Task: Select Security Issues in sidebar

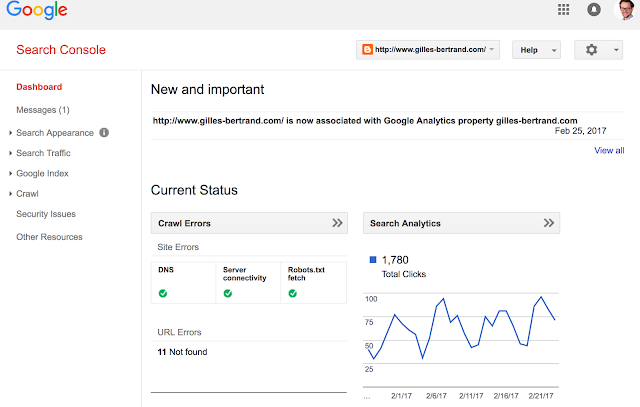Action: pyautogui.click(x=46, y=214)
